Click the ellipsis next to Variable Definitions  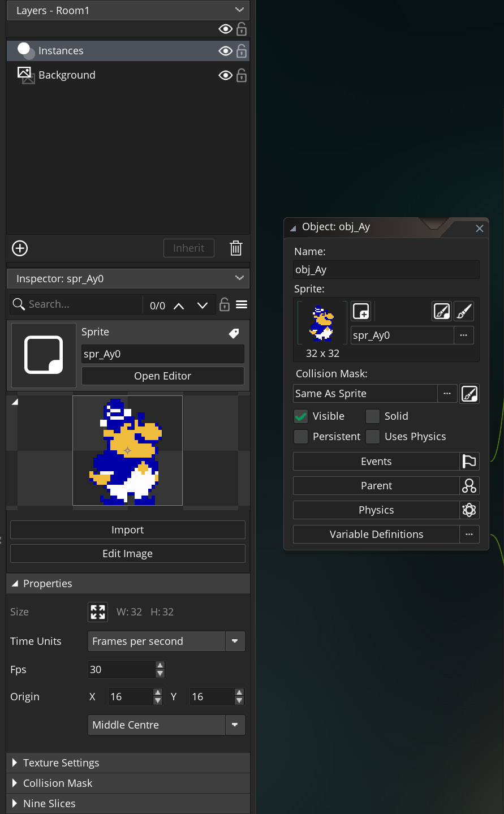coord(469,535)
